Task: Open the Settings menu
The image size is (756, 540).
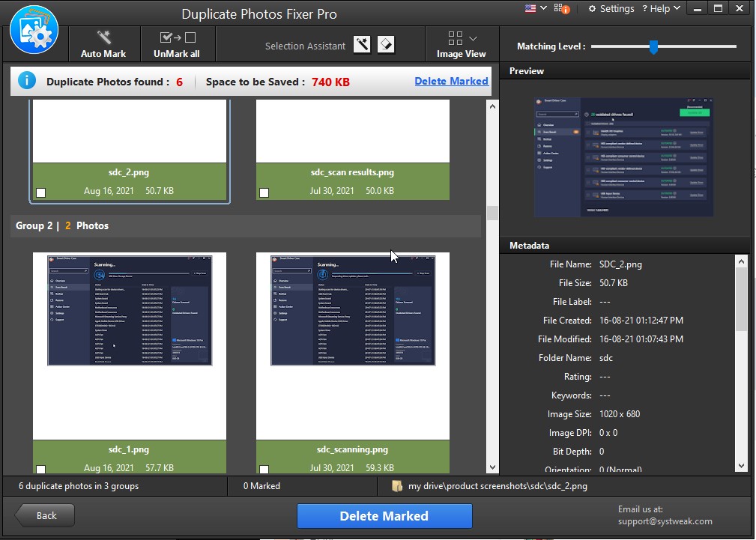Action: (x=611, y=9)
